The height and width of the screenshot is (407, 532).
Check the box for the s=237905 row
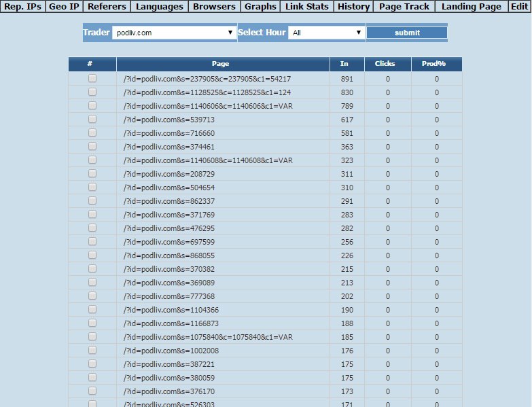click(92, 78)
